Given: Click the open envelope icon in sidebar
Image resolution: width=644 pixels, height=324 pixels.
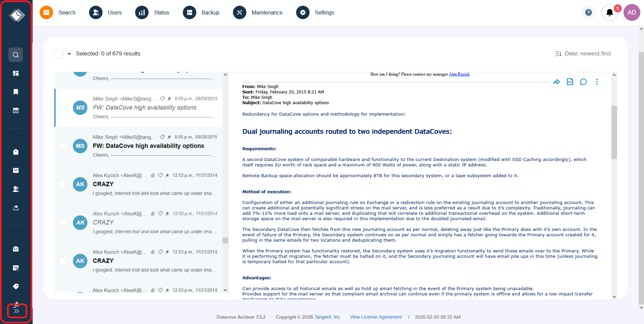Looking at the screenshot, I should click(16, 249).
